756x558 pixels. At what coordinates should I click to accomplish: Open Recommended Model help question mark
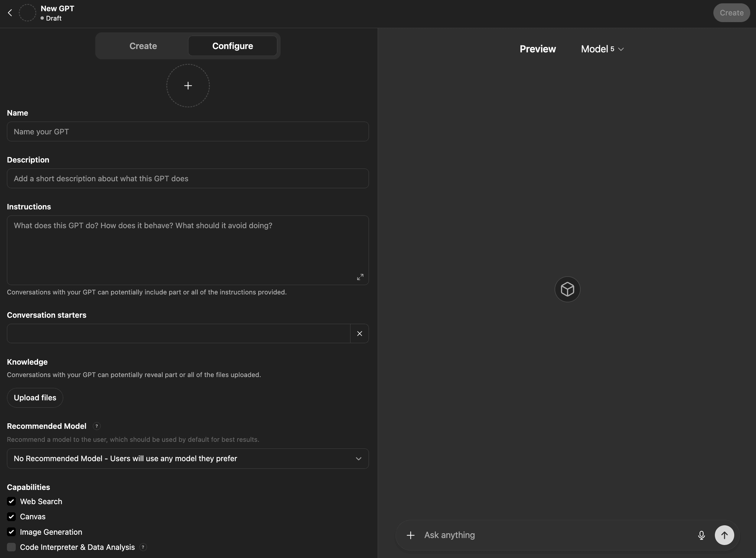pyautogui.click(x=96, y=426)
